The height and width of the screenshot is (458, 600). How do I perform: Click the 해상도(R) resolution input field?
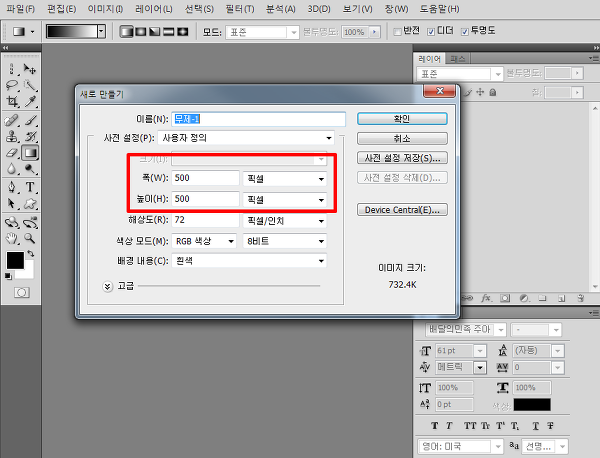205,220
